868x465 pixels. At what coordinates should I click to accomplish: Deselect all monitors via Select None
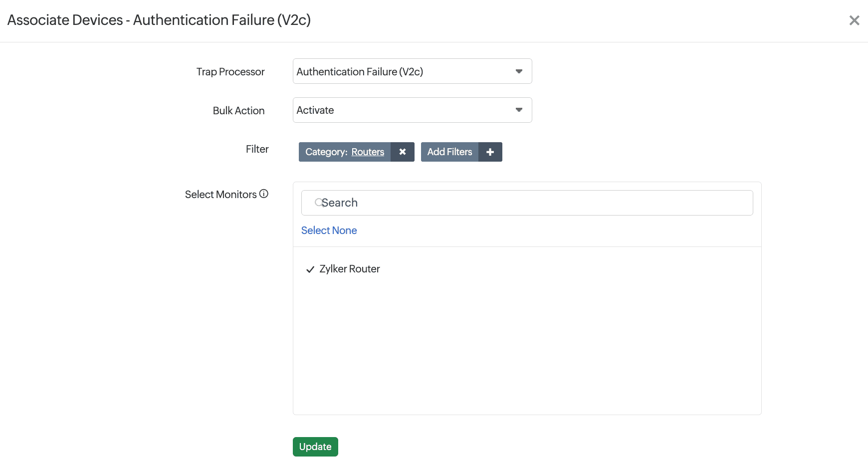[329, 231]
